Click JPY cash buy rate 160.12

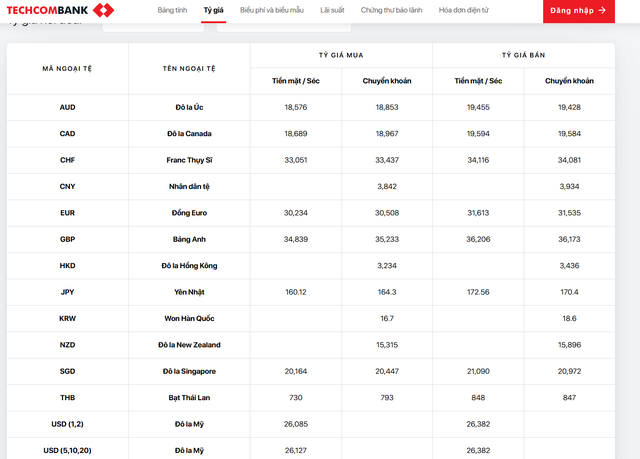coord(296,292)
